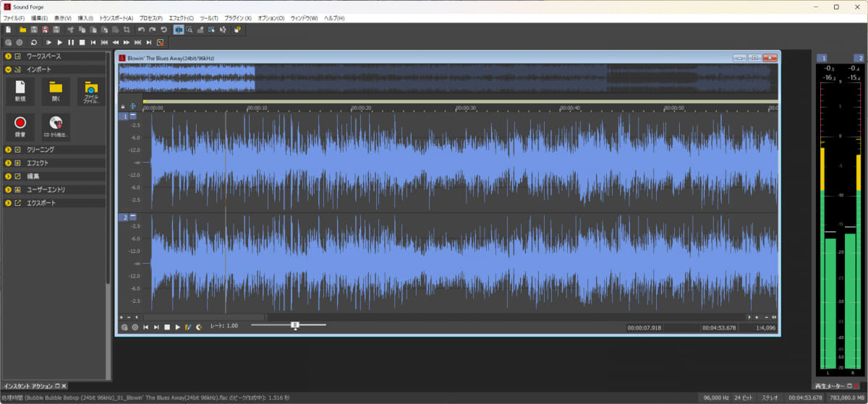
Task: Open the ヘルプ(H) menu
Action: 334,17
